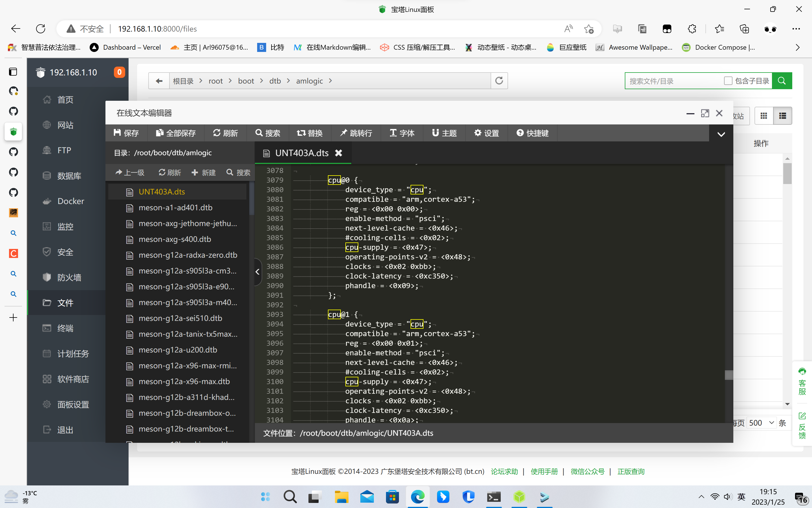This screenshot has width=812, height=508.
Task: Open the 软件商店 sidebar item
Action: pos(73,379)
